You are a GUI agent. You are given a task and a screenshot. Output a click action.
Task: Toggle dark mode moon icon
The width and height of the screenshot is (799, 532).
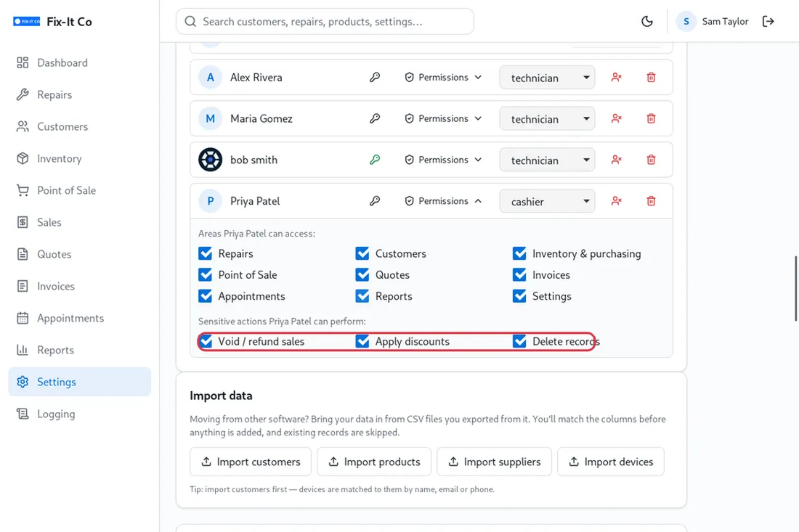[x=646, y=21]
